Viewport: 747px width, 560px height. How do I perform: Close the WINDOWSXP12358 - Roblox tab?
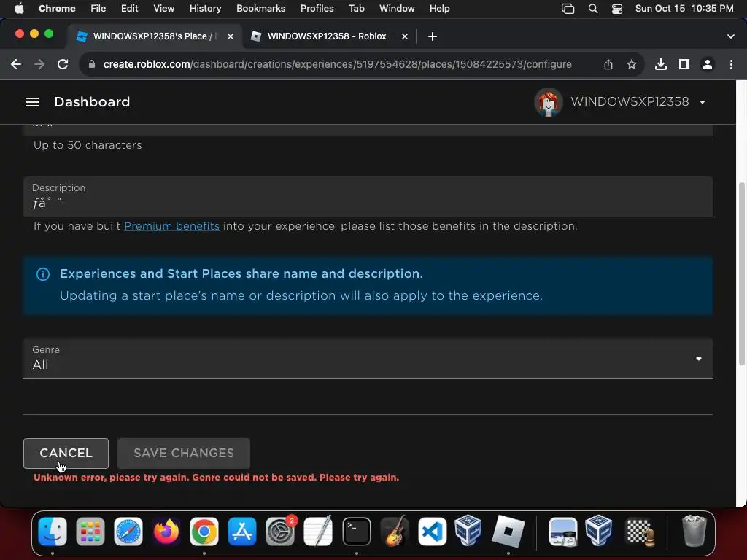404,36
